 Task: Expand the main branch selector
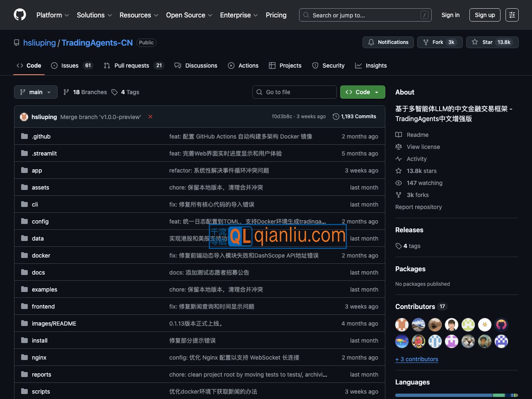(x=36, y=92)
